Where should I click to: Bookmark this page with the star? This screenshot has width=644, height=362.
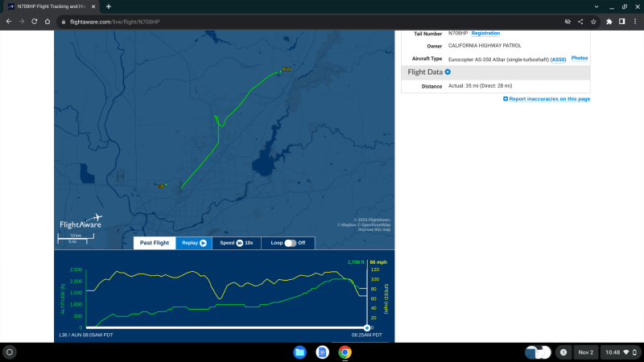(x=593, y=22)
